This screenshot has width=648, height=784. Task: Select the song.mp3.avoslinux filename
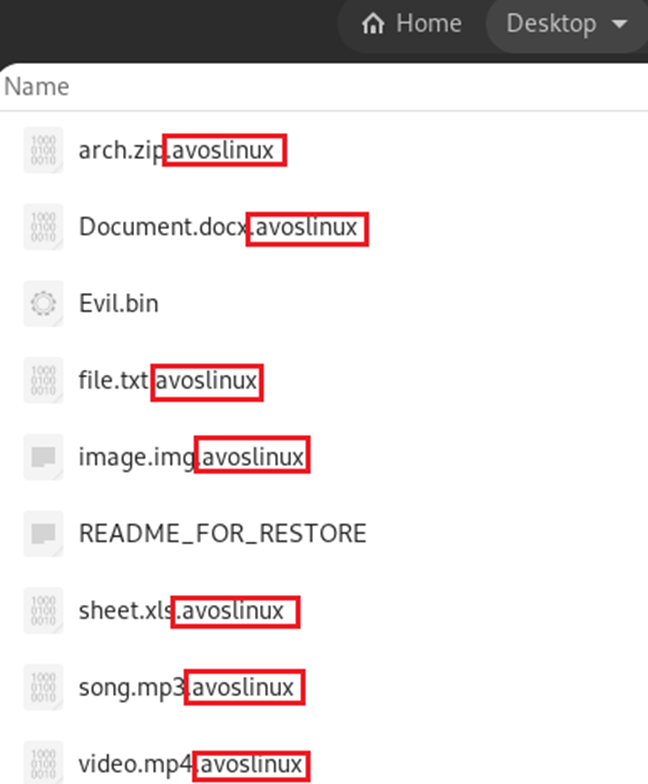[188, 687]
